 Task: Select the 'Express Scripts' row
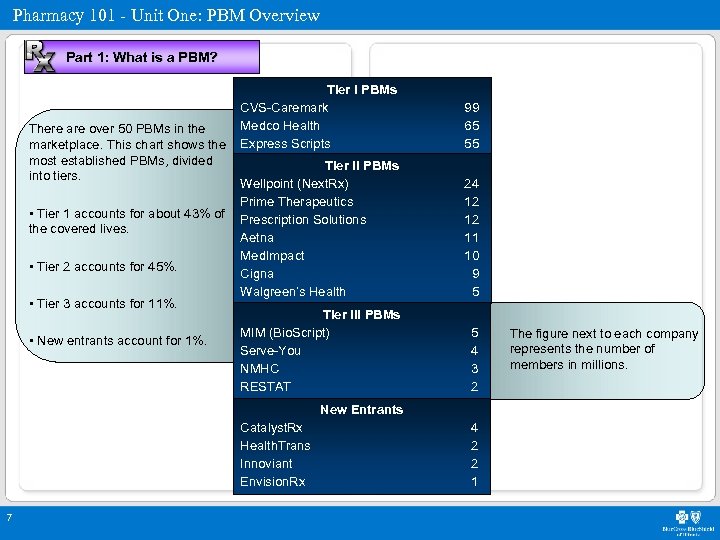click(362, 144)
